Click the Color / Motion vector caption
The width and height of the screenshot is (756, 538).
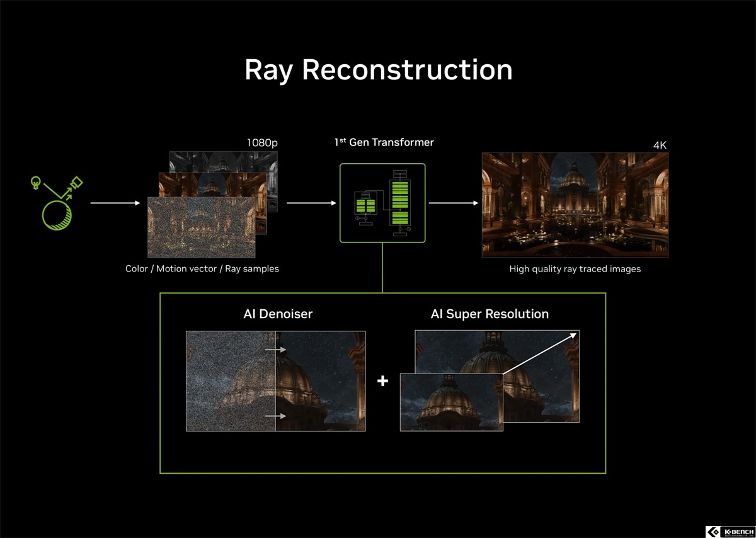pos(202,269)
